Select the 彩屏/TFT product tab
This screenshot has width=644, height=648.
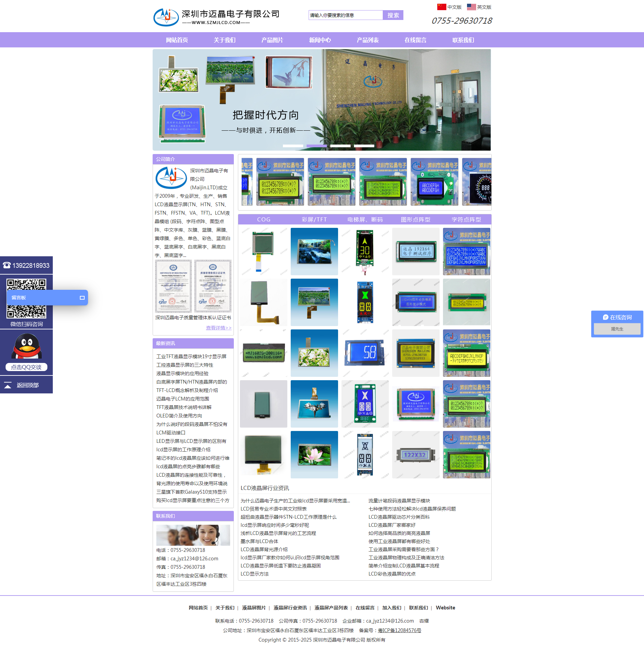(314, 219)
